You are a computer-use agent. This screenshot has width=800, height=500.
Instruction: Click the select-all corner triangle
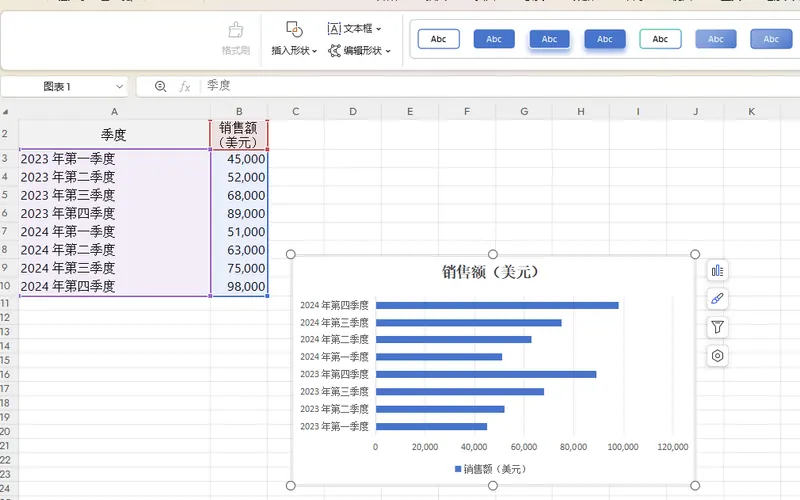(6, 112)
